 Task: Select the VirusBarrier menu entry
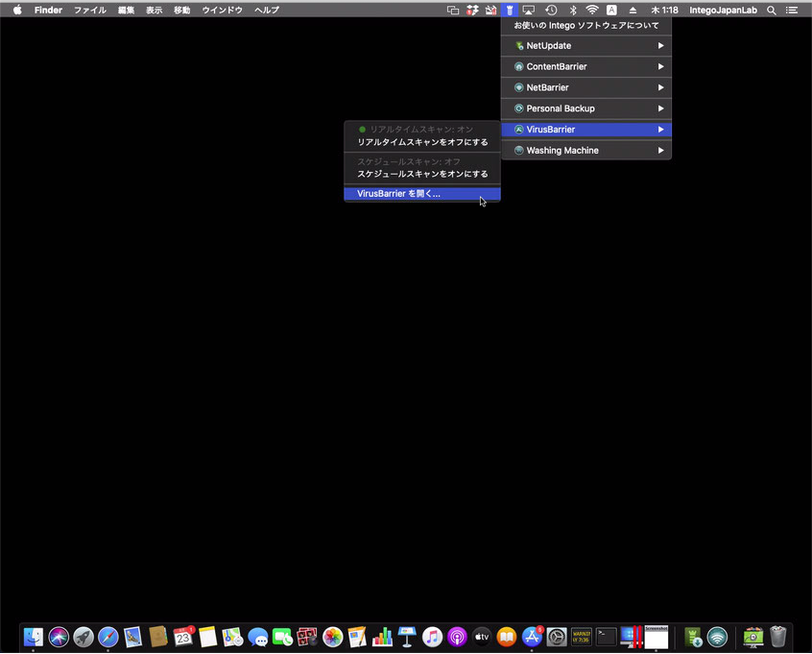(x=586, y=130)
